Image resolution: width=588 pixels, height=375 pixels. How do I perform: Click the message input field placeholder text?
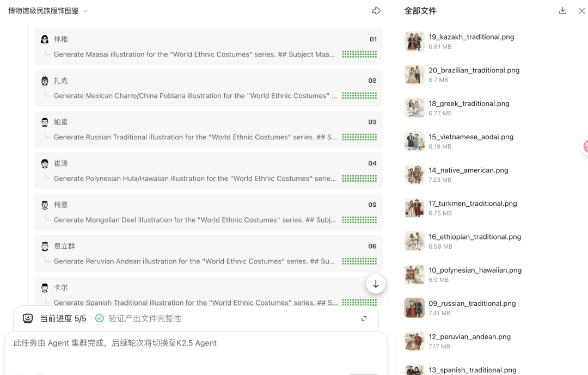115,343
